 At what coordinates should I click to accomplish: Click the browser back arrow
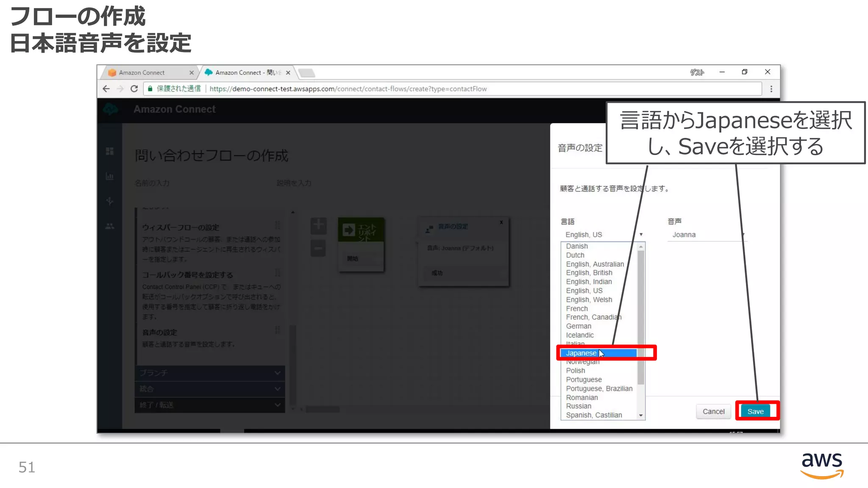tap(106, 89)
